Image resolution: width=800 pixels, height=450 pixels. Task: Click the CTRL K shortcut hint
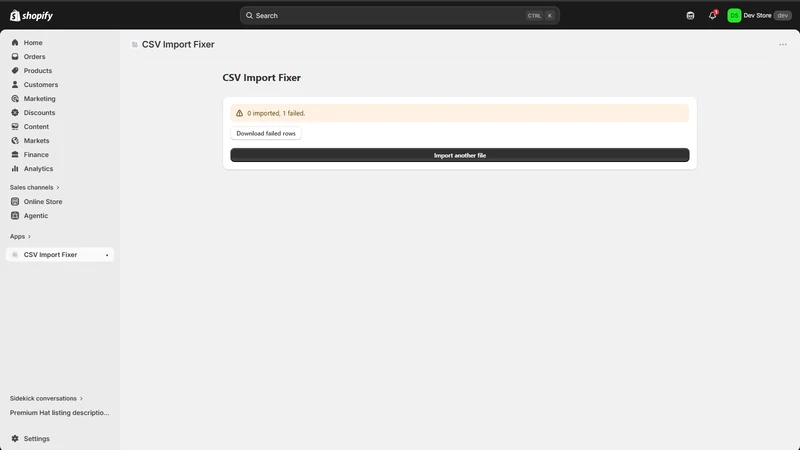tap(541, 16)
